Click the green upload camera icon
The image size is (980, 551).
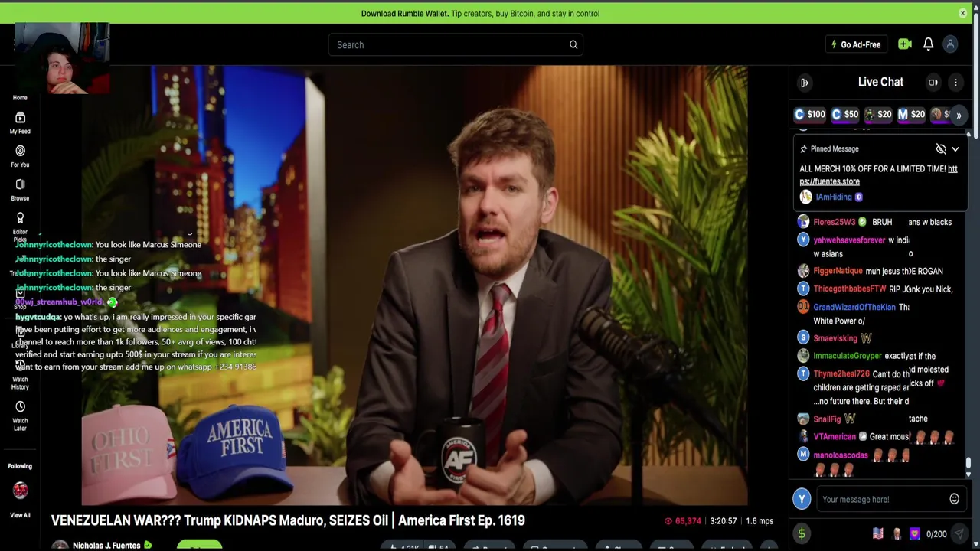(x=905, y=44)
